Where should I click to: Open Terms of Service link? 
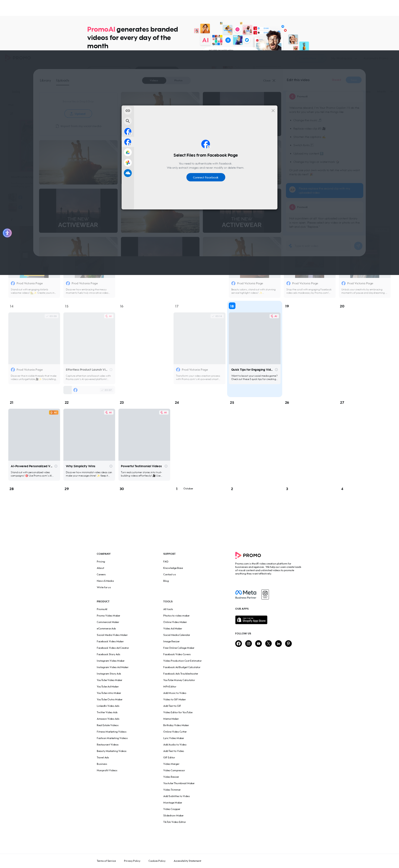coord(106,861)
